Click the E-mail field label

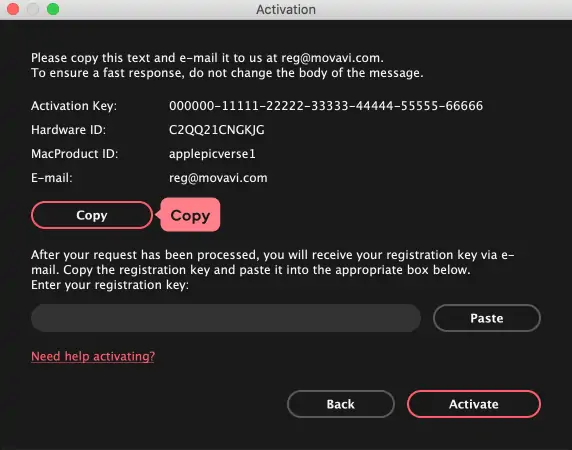click(x=52, y=178)
